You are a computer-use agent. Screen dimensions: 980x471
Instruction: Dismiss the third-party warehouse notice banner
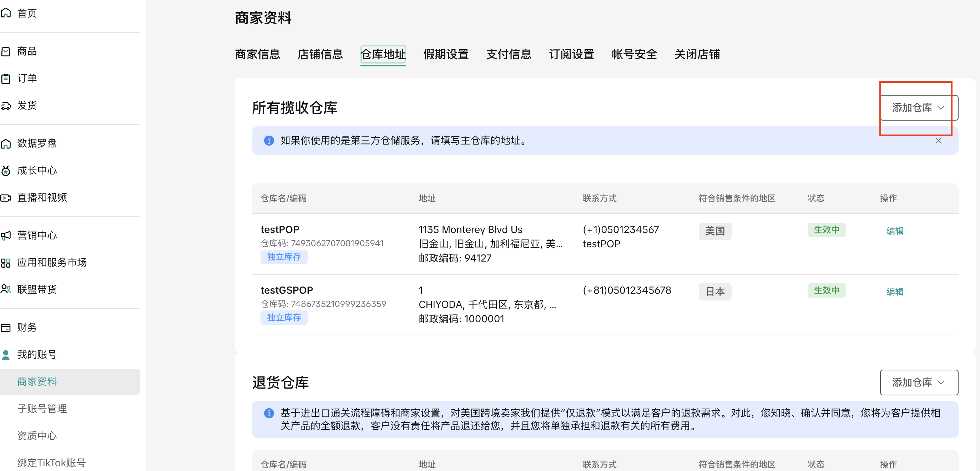pyautogui.click(x=938, y=141)
